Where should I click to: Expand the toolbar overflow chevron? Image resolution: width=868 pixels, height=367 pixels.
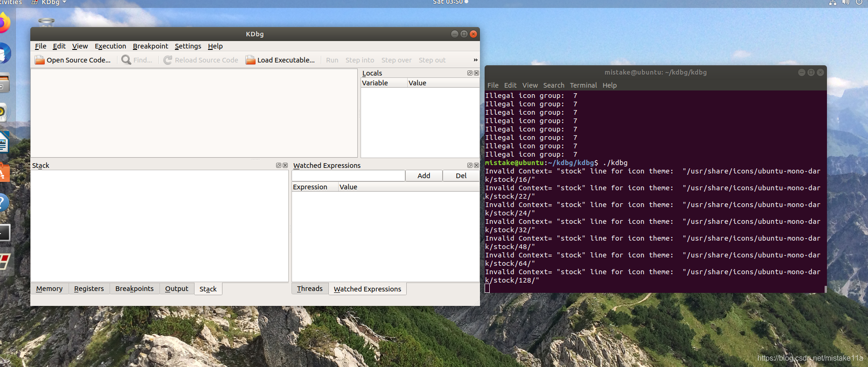[x=475, y=60]
